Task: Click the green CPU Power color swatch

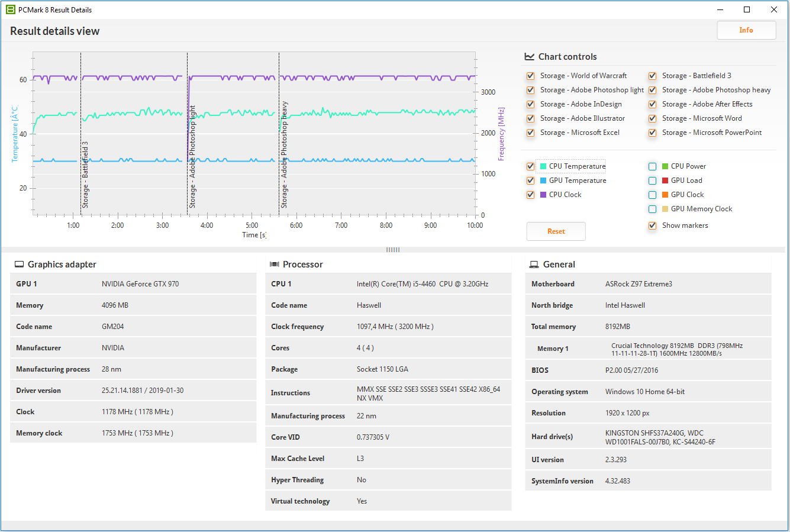Action: [x=665, y=166]
